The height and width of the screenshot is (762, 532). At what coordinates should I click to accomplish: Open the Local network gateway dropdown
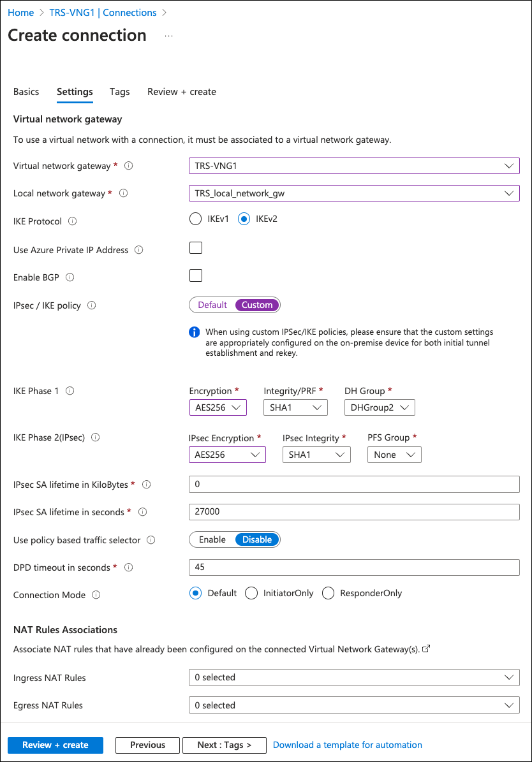pyautogui.click(x=354, y=193)
